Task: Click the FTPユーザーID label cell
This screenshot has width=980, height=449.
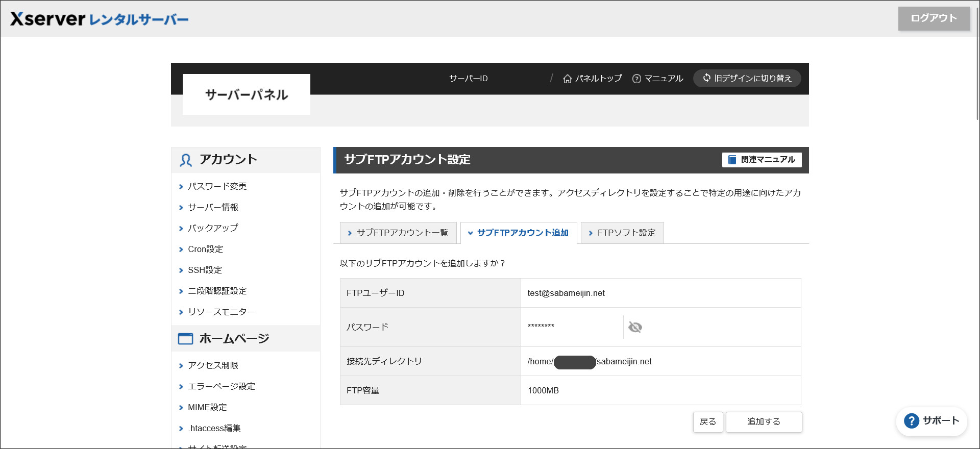Action: click(x=430, y=293)
